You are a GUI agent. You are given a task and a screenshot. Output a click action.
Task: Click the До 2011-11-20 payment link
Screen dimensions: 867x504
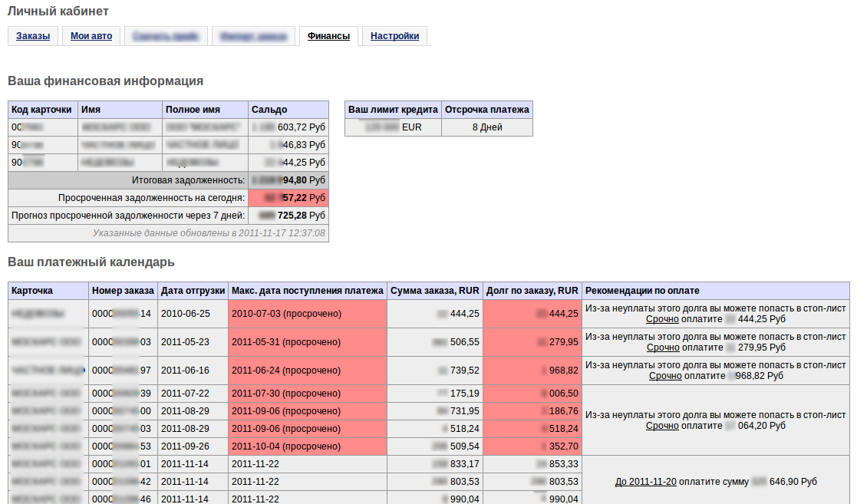(645, 482)
